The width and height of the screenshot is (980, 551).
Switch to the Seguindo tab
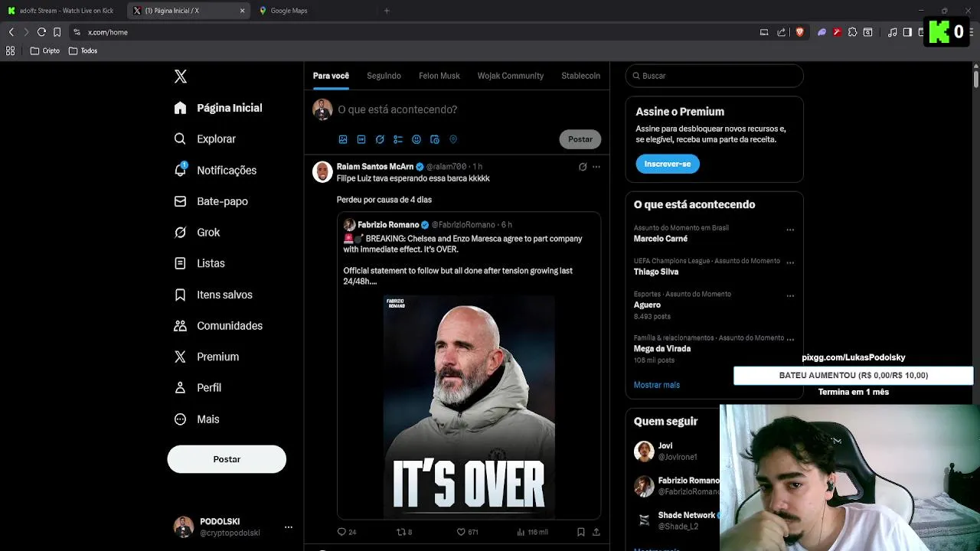(384, 76)
